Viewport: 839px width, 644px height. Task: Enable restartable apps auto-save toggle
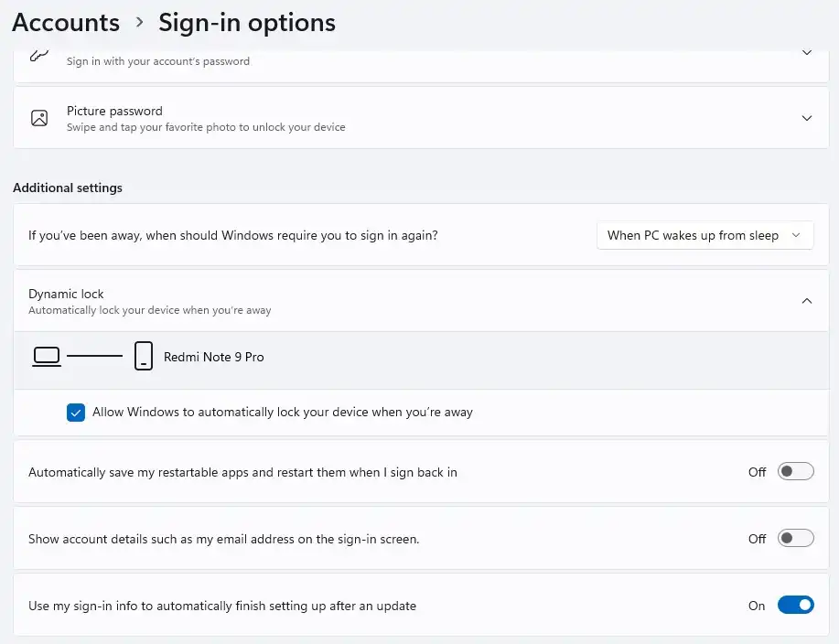coord(796,471)
